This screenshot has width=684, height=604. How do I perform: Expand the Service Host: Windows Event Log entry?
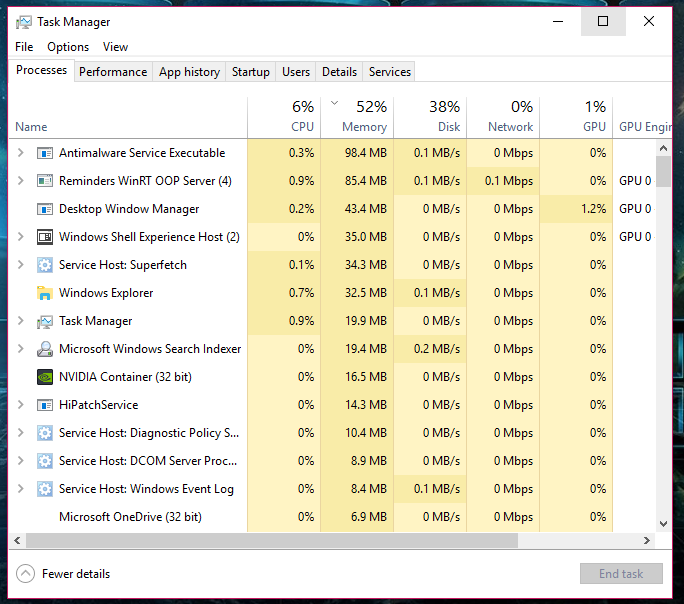(x=21, y=489)
